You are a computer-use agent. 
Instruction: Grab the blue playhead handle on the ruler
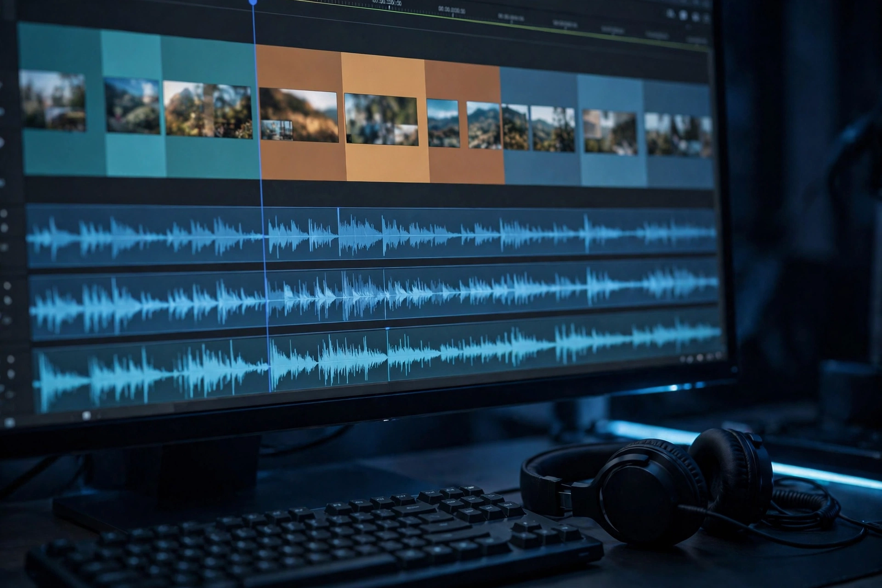pyautogui.click(x=253, y=2)
